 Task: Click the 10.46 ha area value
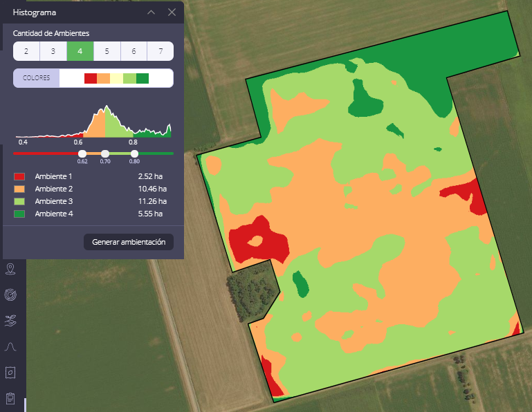pos(152,189)
